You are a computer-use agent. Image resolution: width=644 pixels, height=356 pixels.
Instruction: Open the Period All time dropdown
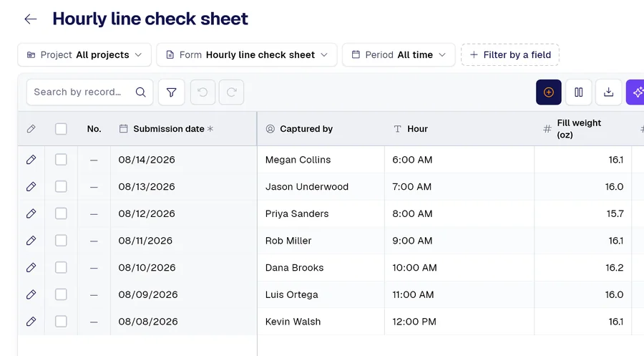(x=399, y=54)
